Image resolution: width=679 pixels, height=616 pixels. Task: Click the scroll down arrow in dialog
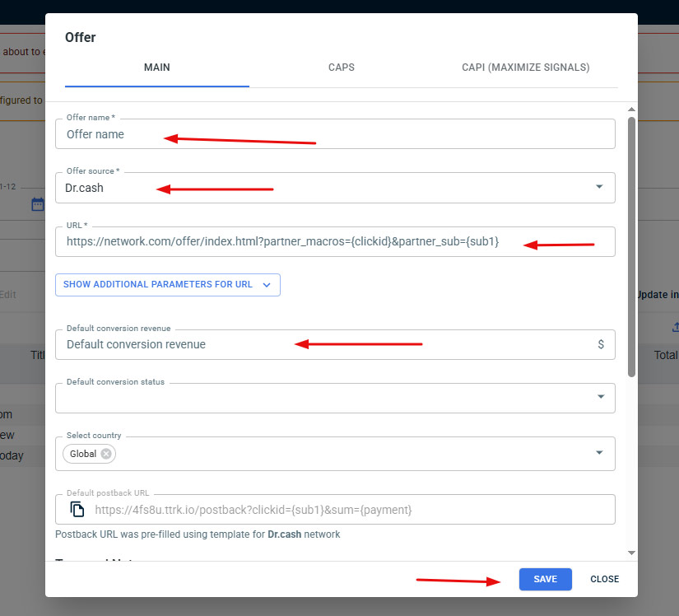pyautogui.click(x=631, y=553)
